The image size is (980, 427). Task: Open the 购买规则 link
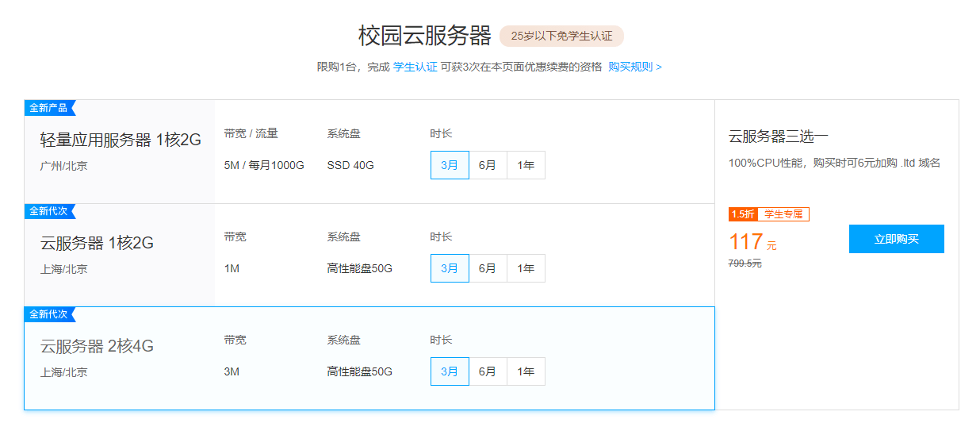[x=634, y=67]
